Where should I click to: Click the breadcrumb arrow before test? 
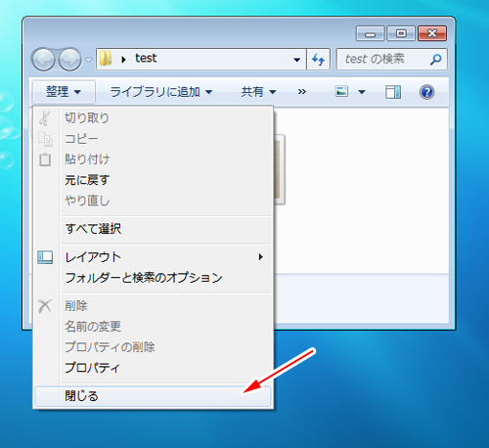[x=123, y=60]
